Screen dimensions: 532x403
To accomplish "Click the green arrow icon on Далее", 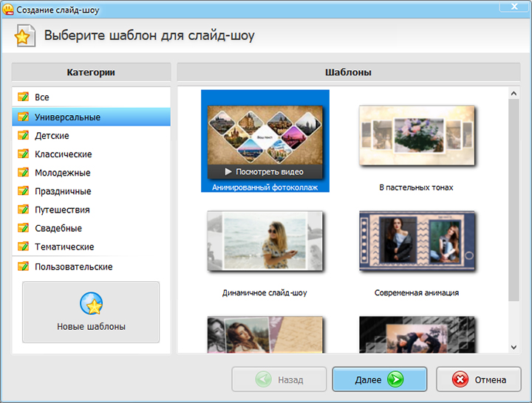I will coord(395,379).
